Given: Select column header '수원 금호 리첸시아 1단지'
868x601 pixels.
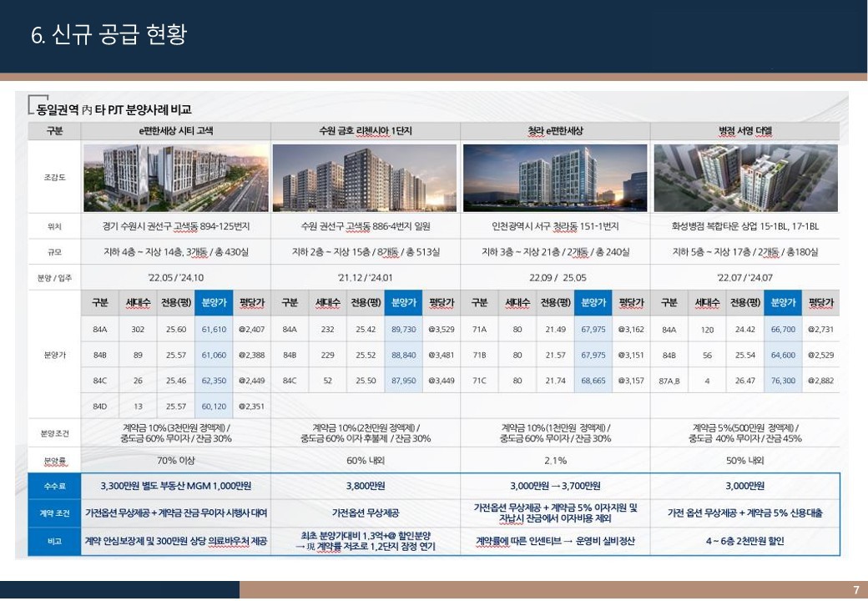Looking at the screenshot, I should pos(366,131).
